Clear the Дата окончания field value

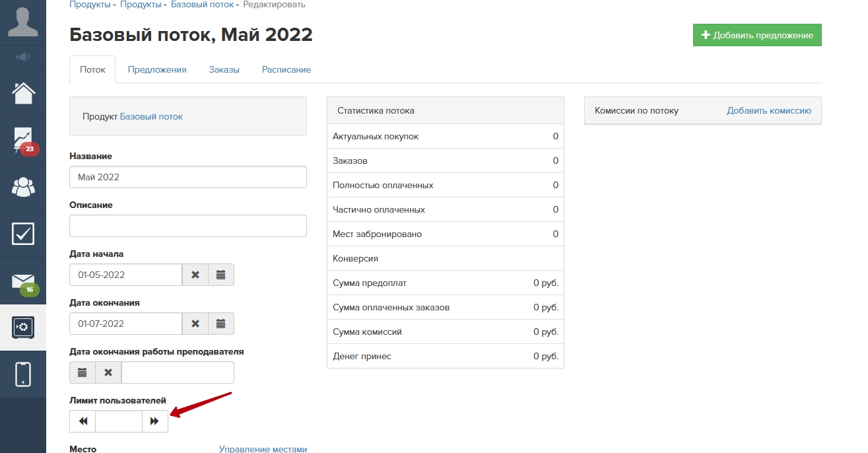coord(195,324)
